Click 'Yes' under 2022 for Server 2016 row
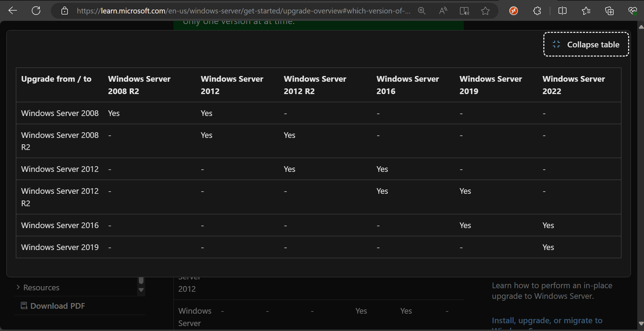This screenshot has height=331, width=644. click(x=548, y=225)
